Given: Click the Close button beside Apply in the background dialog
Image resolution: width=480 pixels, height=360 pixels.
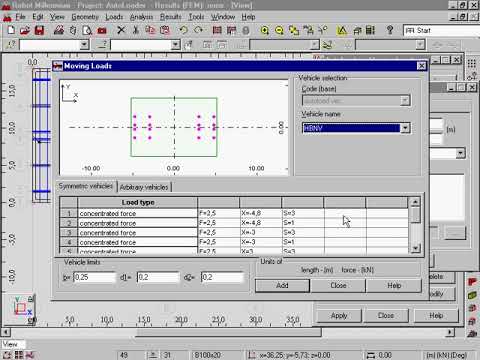Looking at the screenshot, I should (386, 315).
